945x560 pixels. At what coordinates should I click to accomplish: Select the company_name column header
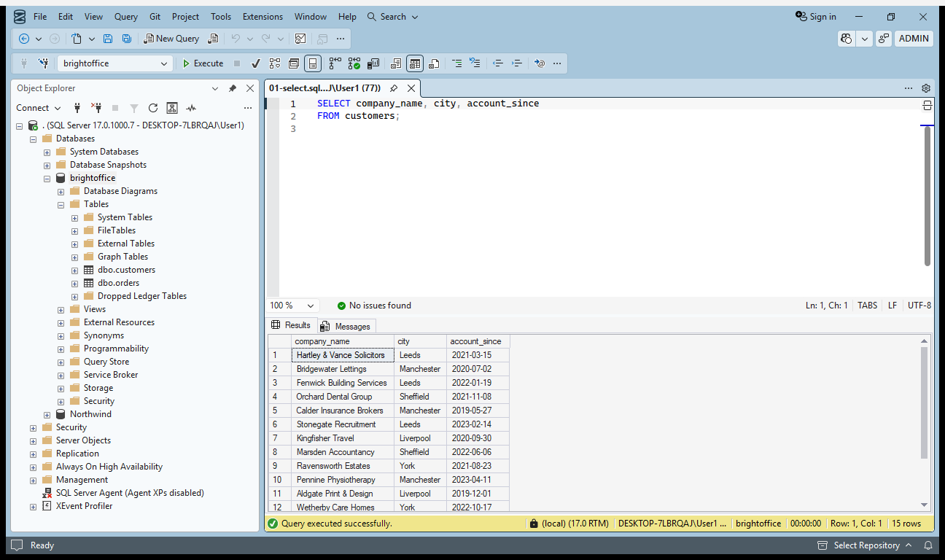342,341
